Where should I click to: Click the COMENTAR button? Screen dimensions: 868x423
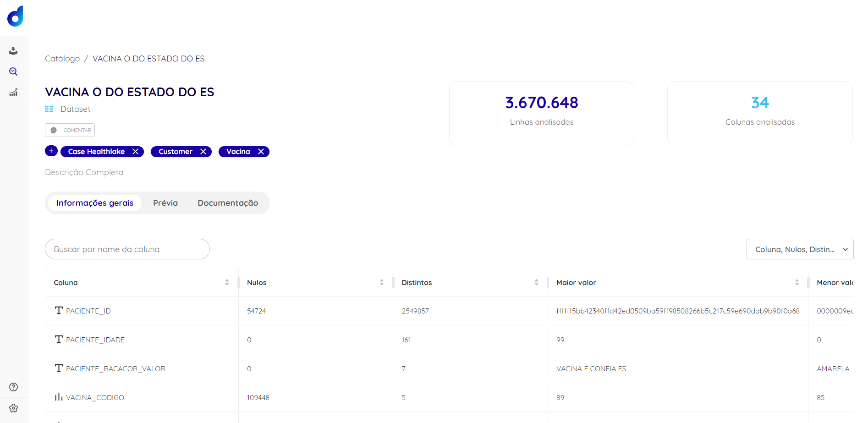pyautogui.click(x=70, y=130)
